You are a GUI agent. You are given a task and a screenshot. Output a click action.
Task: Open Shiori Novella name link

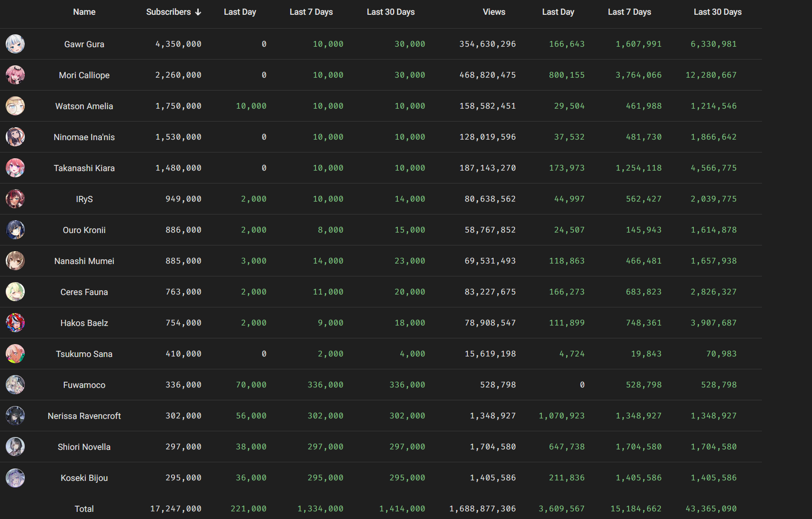pyautogui.click(x=84, y=447)
